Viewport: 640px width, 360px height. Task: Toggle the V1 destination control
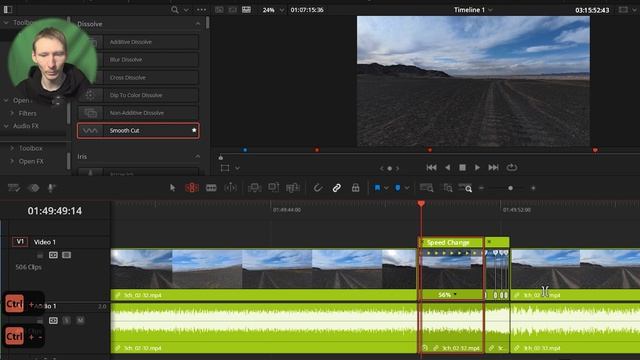[20, 242]
